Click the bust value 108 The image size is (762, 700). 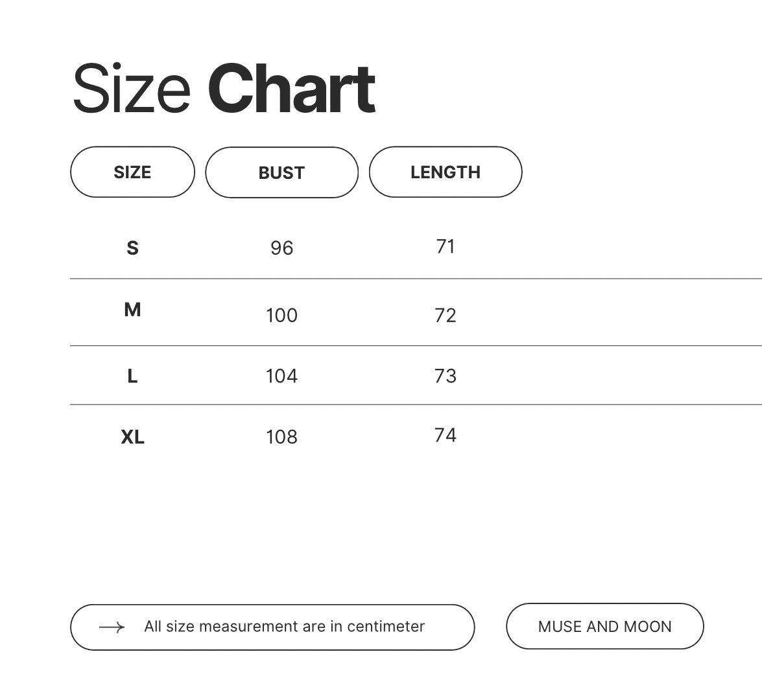pyautogui.click(x=281, y=437)
